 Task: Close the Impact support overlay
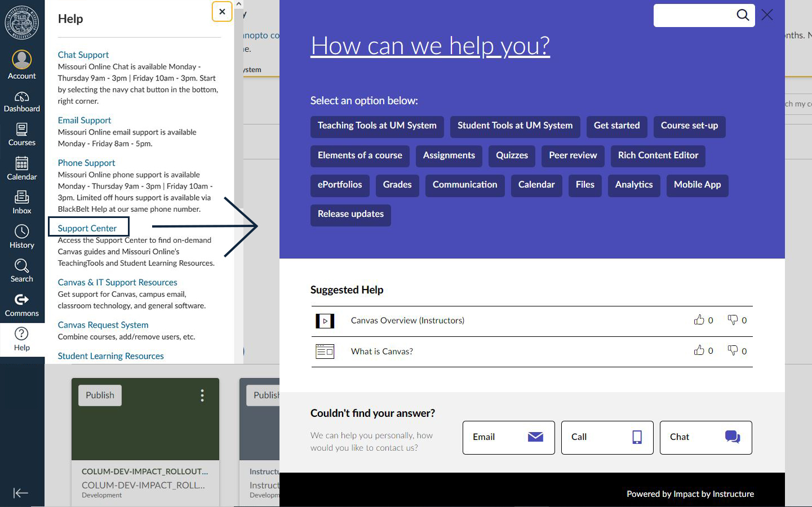767,15
